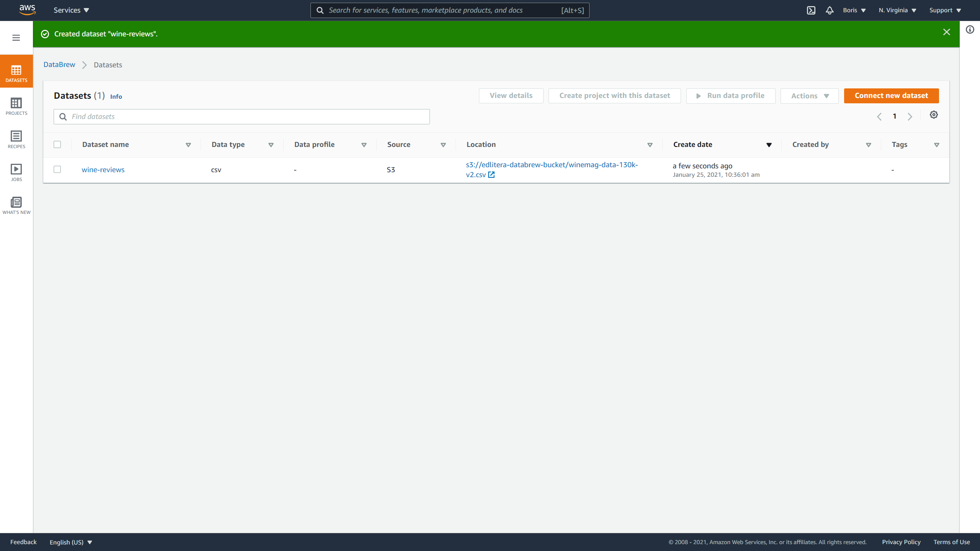This screenshot has height=551, width=980.
Task: Click the Connect new dataset button
Action: coord(891,96)
